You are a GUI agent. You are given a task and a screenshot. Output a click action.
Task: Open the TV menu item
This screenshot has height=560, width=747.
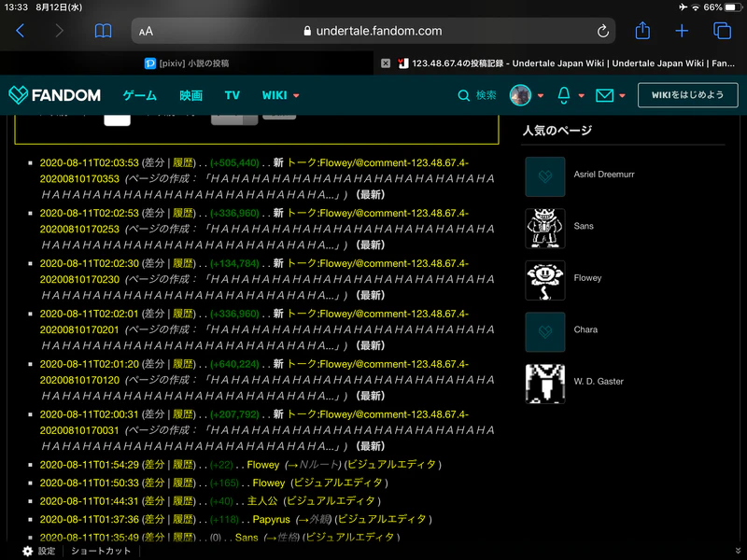click(x=233, y=95)
